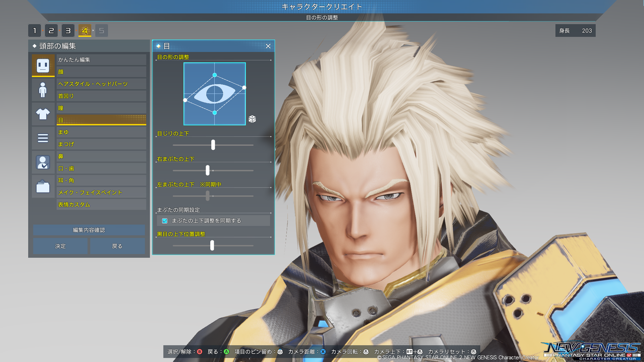Screen dimensions: 644x362
Task: Open まつげ eyelash menu item
Action: tap(102, 144)
